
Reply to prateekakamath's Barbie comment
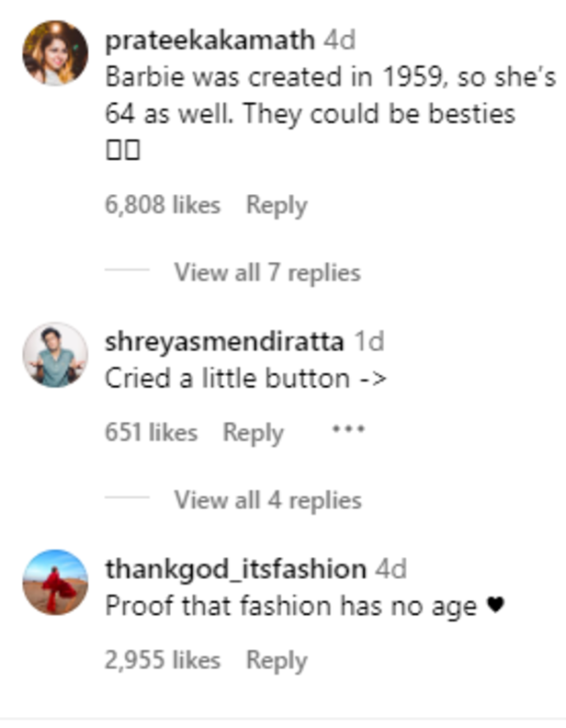pyautogui.click(x=276, y=205)
